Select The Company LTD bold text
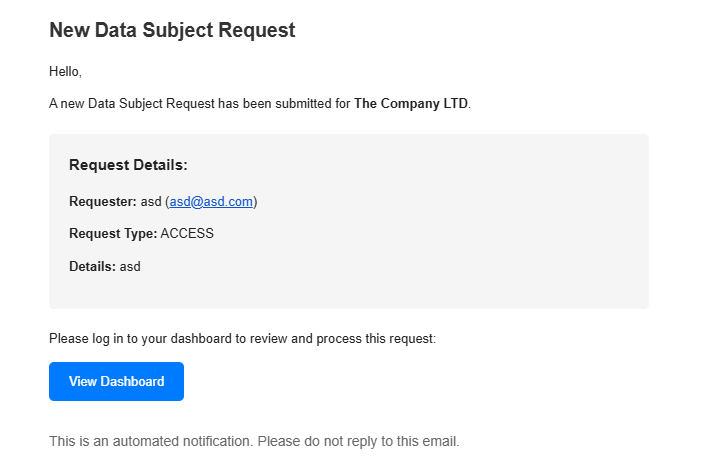The height and width of the screenshot is (471, 723). [411, 103]
